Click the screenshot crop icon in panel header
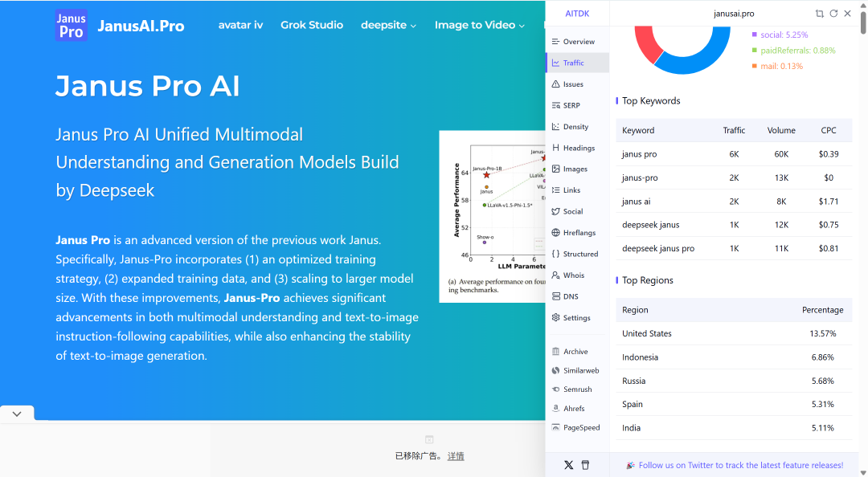Screen dimensions: 868x477 (x=819, y=14)
